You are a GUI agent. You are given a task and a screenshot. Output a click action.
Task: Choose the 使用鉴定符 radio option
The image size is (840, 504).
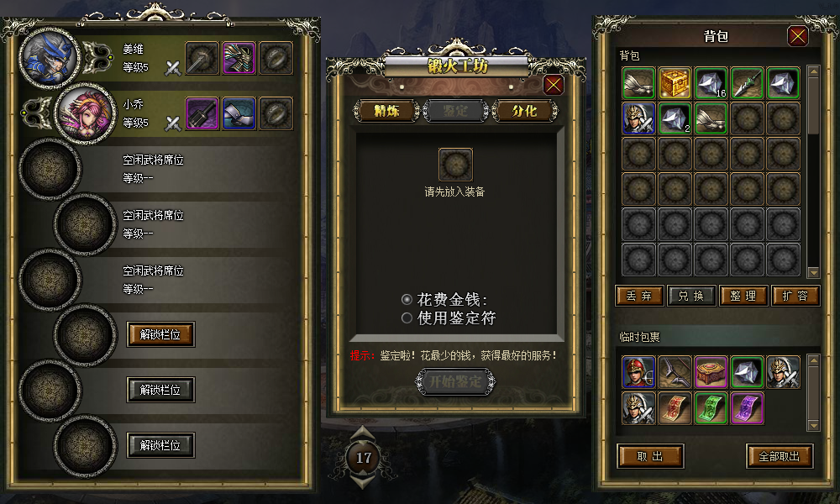pyautogui.click(x=407, y=318)
